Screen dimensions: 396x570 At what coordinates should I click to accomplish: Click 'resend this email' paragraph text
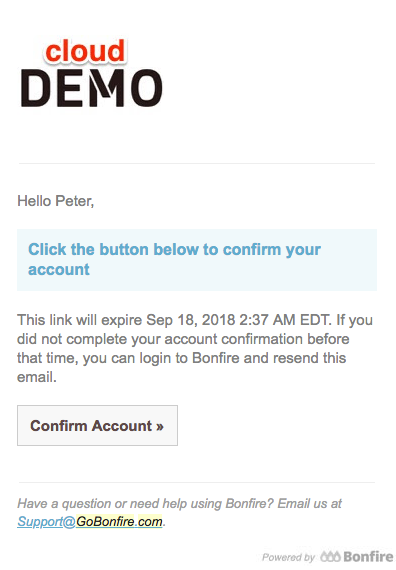181,368
